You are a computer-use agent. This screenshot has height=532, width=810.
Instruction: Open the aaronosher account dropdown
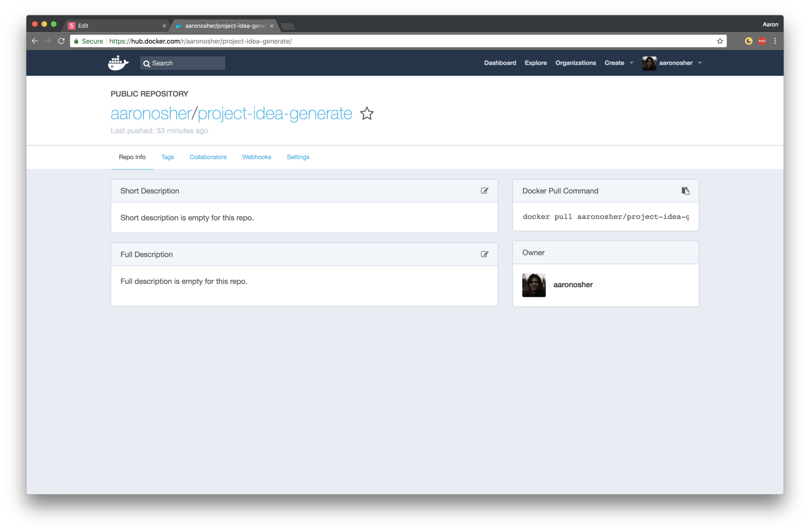click(675, 63)
